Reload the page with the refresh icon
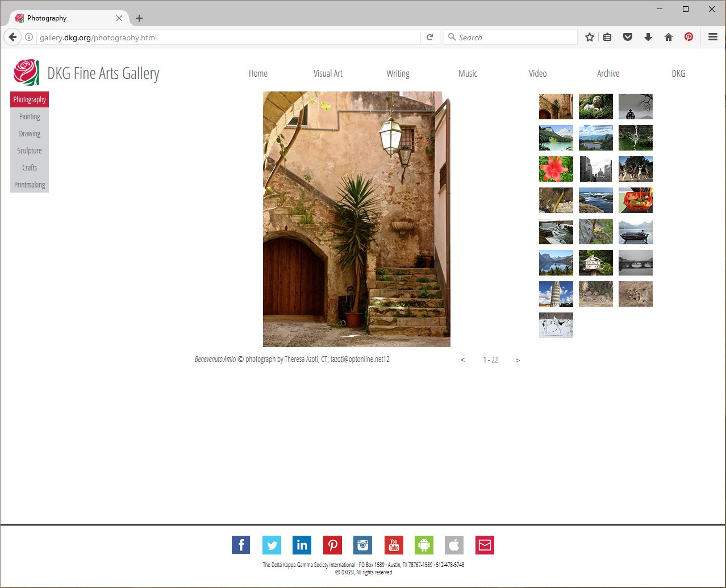 429,37
